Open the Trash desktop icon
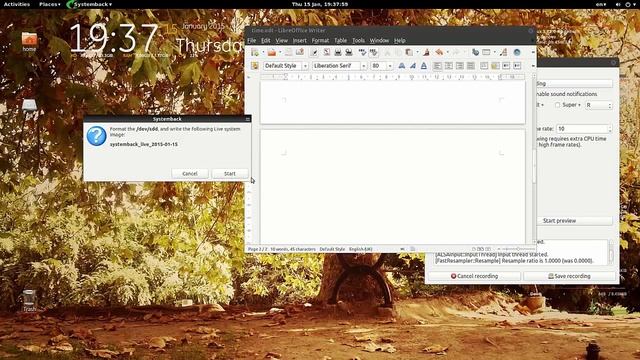The width and height of the screenshot is (640, 360). 29,301
